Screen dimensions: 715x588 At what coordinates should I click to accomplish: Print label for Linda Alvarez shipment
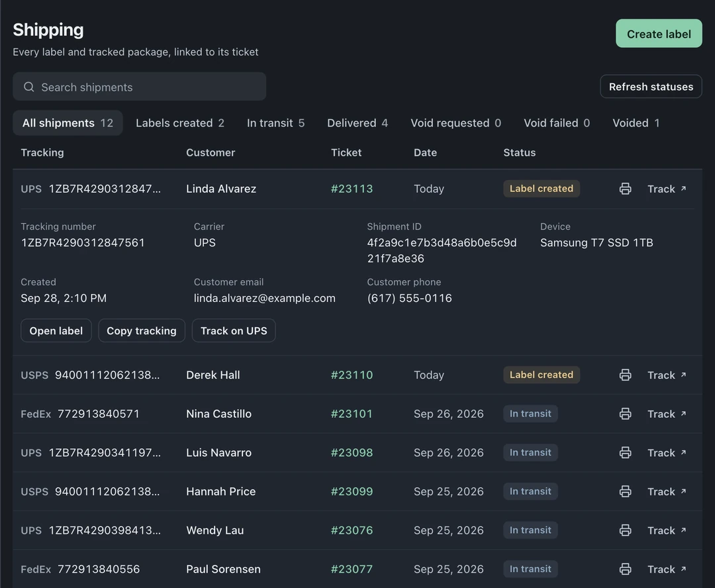click(625, 189)
